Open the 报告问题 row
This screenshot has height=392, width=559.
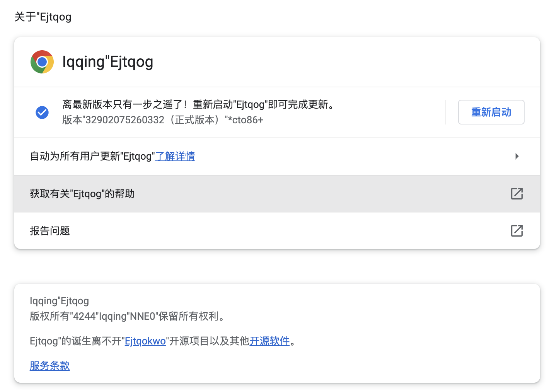50,231
